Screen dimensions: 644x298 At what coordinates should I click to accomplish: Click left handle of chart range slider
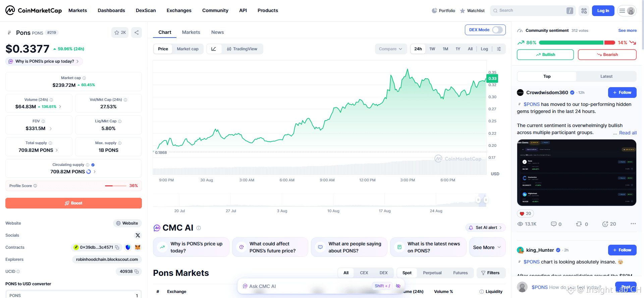coord(478,200)
